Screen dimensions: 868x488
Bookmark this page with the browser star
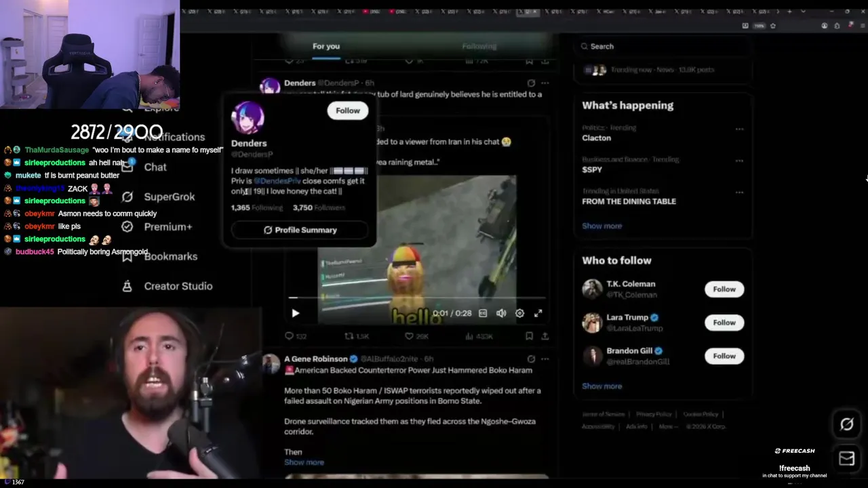tap(772, 26)
